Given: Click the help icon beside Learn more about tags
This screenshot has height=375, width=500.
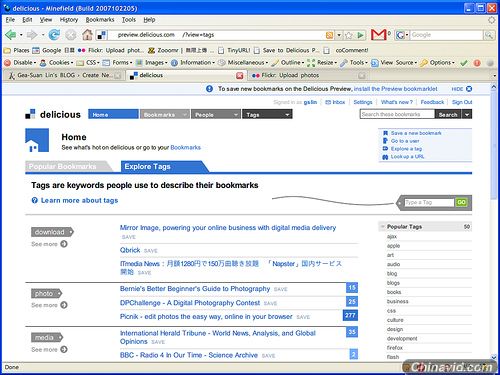Looking at the screenshot, I should 35,200.
